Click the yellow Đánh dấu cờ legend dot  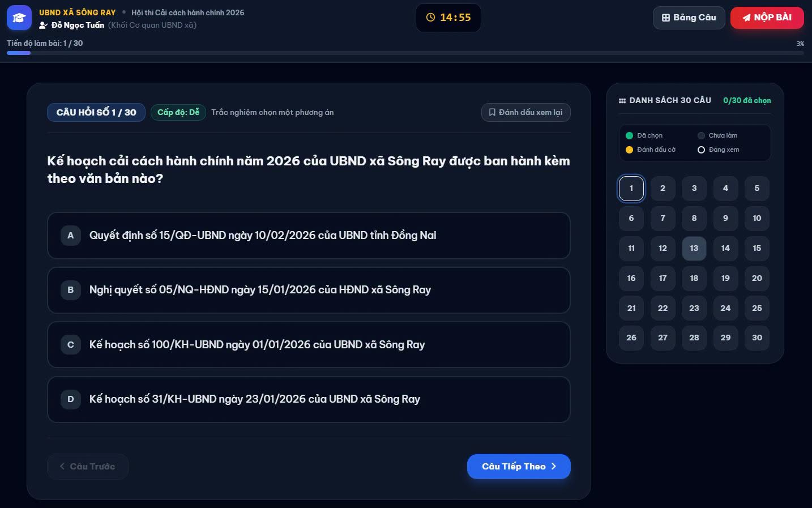(x=629, y=150)
